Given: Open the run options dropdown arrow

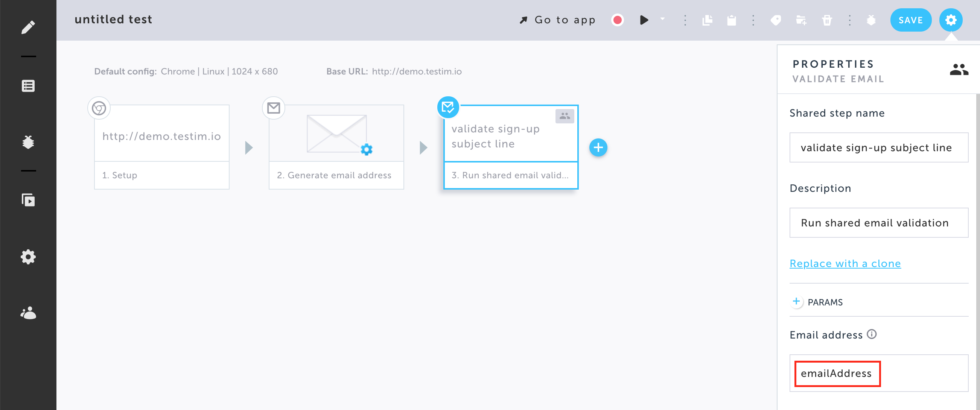Looking at the screenshot, I should pyautogui.click(x=662, y=20).
